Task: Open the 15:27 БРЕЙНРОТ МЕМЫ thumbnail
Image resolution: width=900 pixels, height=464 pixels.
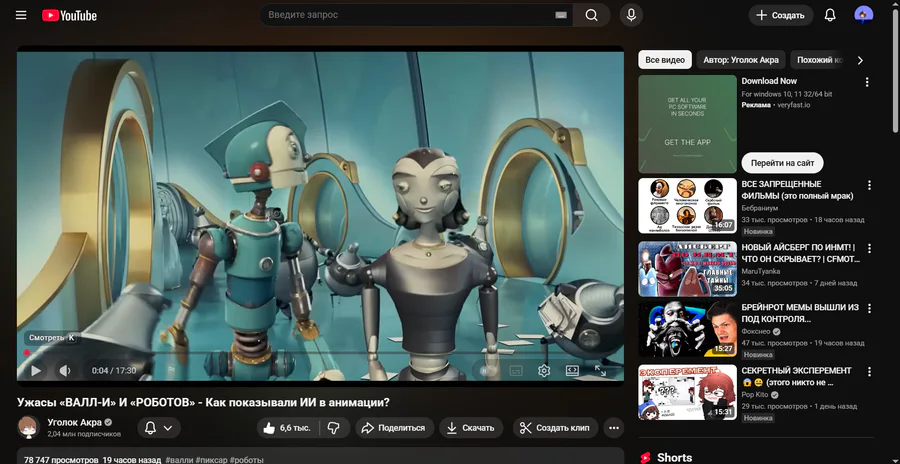Action: 687,329
